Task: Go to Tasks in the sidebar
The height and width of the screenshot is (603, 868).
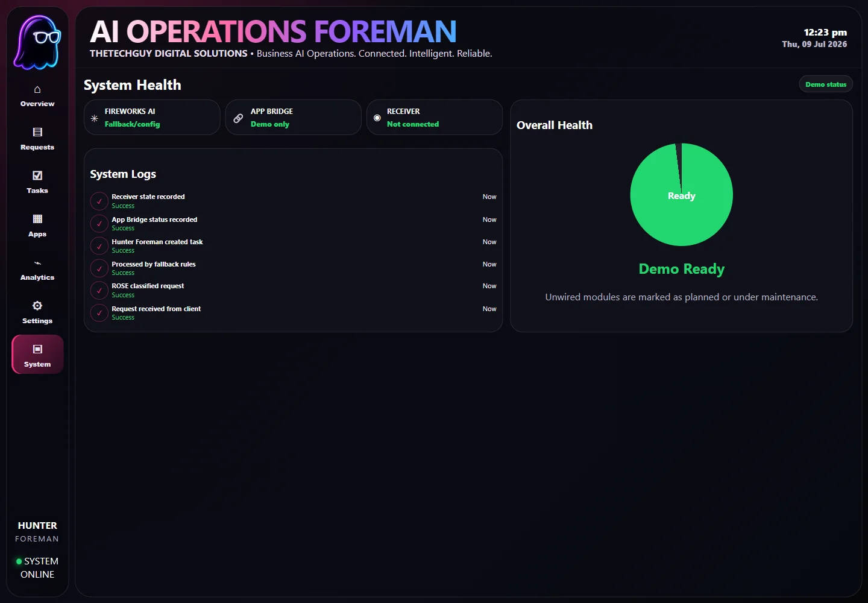Action: coord(37,183)
